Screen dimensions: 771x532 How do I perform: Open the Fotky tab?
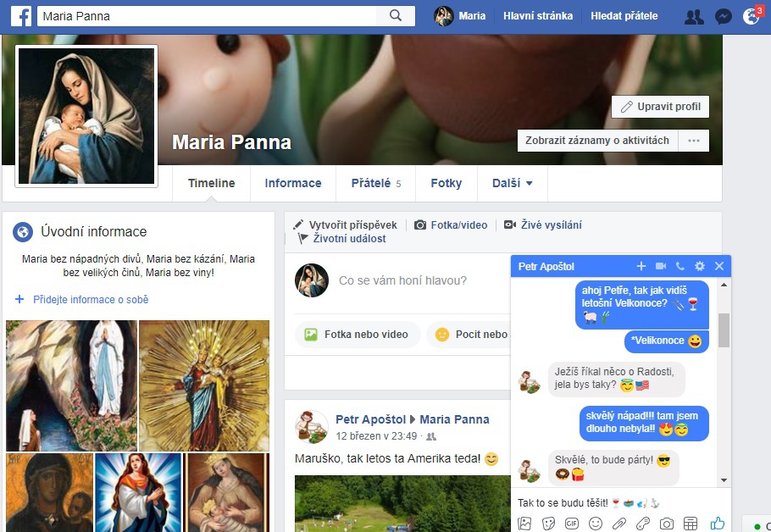(447, 183)
